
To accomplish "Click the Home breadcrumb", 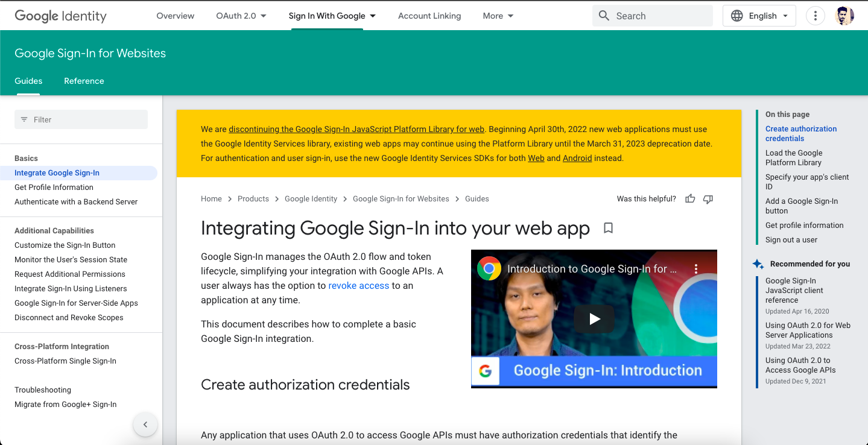I will point(211,199).
